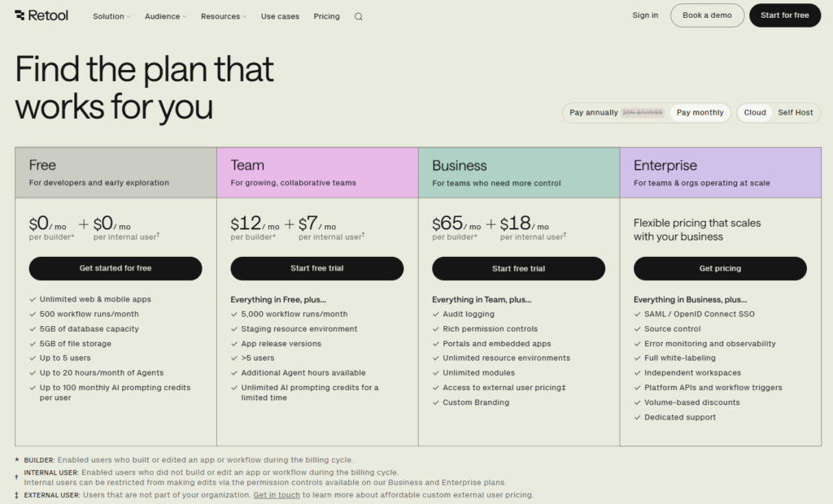Expand the Solution dropdown menu
Screen dimensions: 833x504
click(x=111, y=16)
